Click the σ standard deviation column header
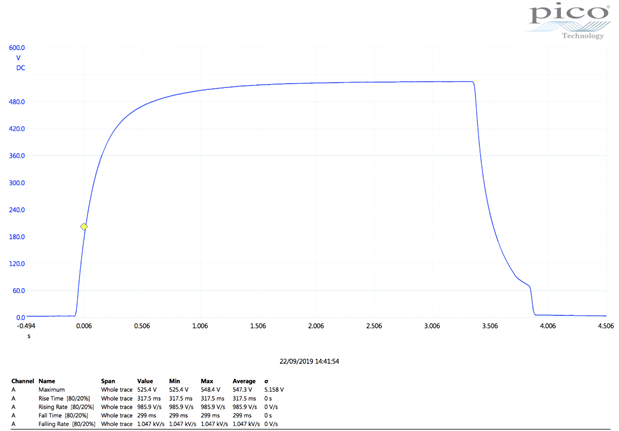619x431 pixels. click(x=266, y=381)
